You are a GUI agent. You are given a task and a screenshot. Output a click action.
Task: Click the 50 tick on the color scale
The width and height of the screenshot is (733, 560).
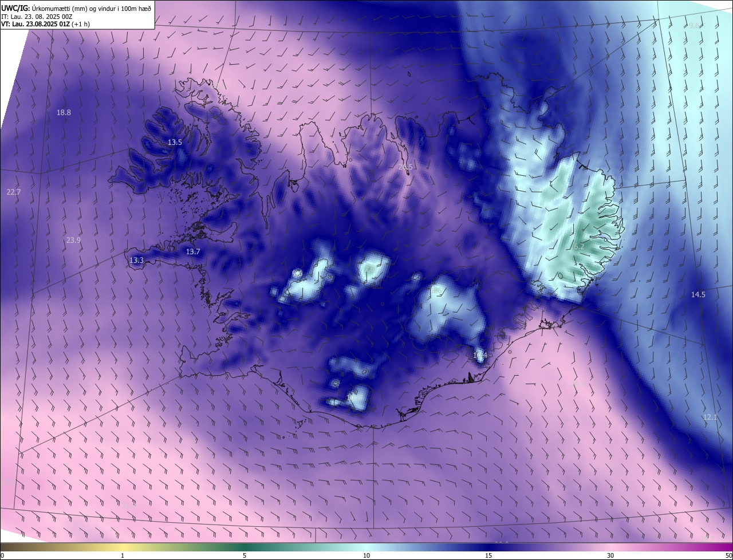tap(728, 555)
